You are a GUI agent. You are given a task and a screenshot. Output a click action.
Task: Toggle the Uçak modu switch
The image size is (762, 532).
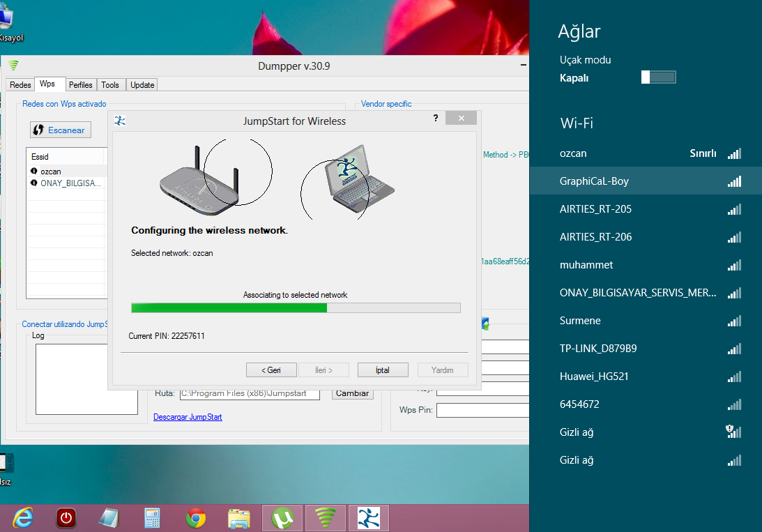(659, 77)
